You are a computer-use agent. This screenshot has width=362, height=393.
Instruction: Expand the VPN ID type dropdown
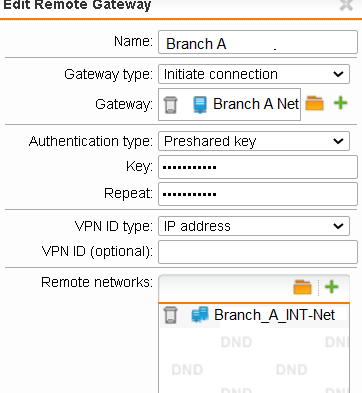(254, 226)
